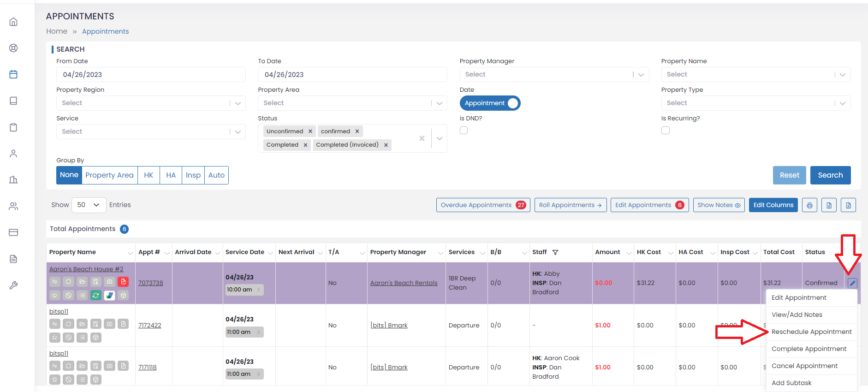
Task: Click the pencil icon for Aaron's Beach House
Action: [x=852, y=283]
